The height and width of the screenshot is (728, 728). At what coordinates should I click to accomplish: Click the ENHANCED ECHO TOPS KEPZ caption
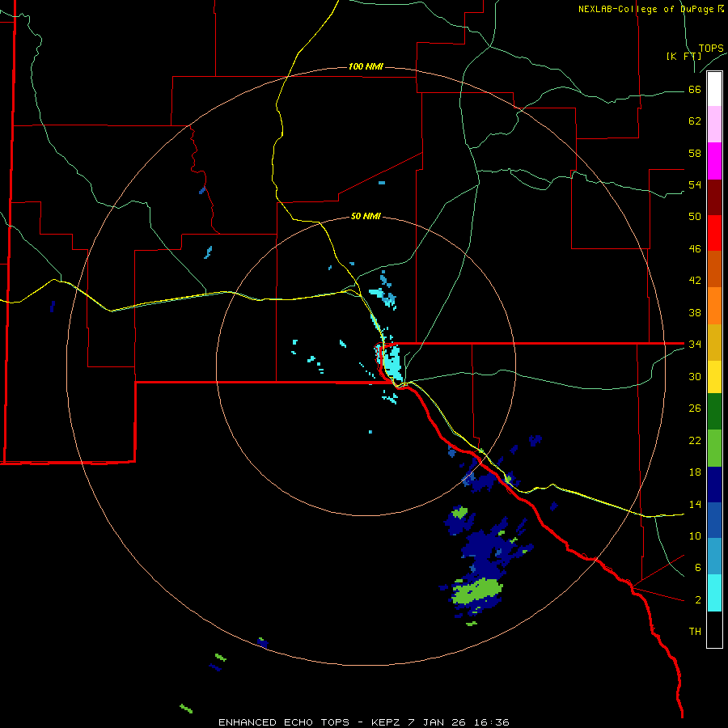364,722
